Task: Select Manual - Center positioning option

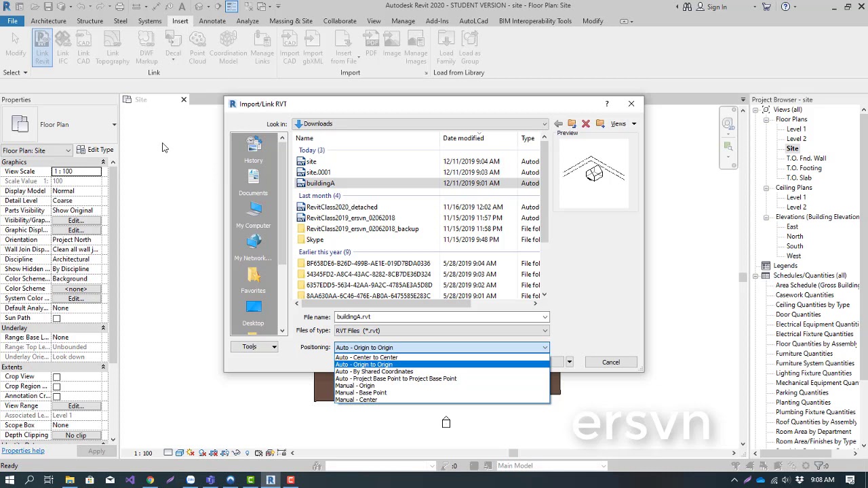Action: (x=441, y=400)
